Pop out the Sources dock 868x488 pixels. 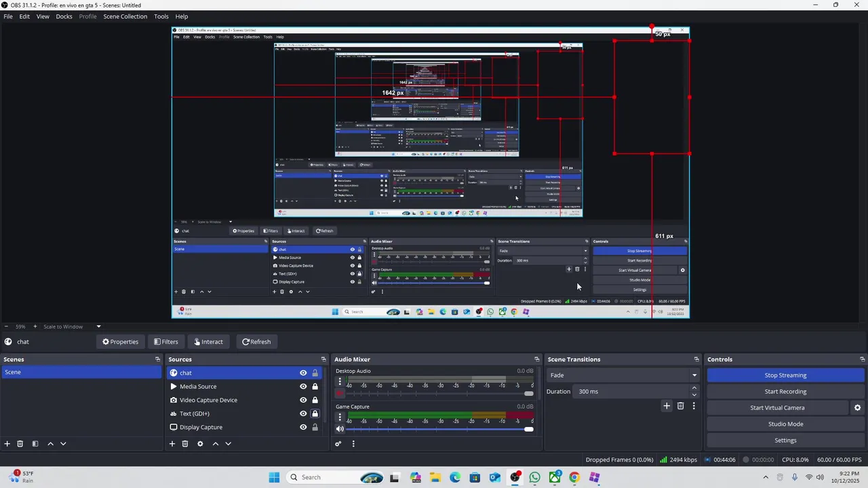[323, 359]
